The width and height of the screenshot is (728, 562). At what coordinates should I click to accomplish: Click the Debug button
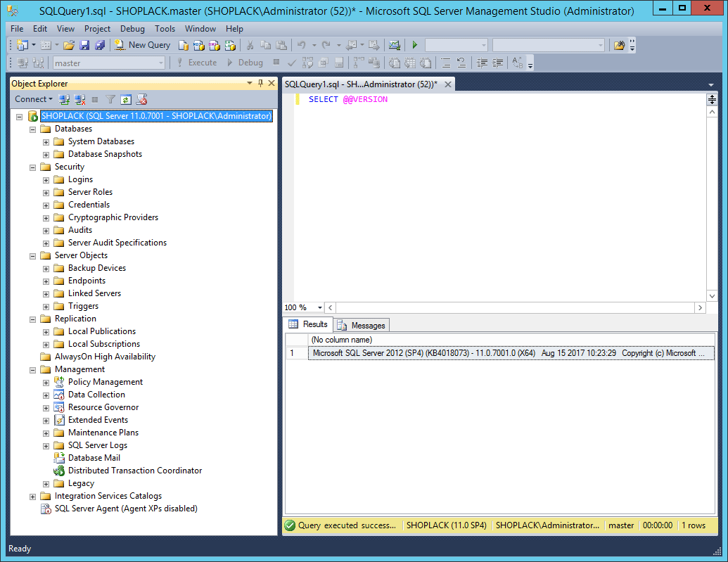(x=245, y=63)
